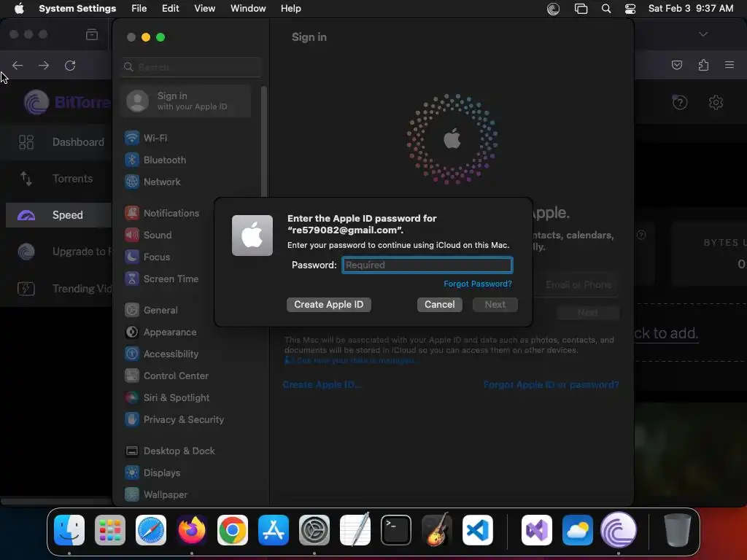747x560 pixels.
Task: Go back in the browser window
Action: 18,65
